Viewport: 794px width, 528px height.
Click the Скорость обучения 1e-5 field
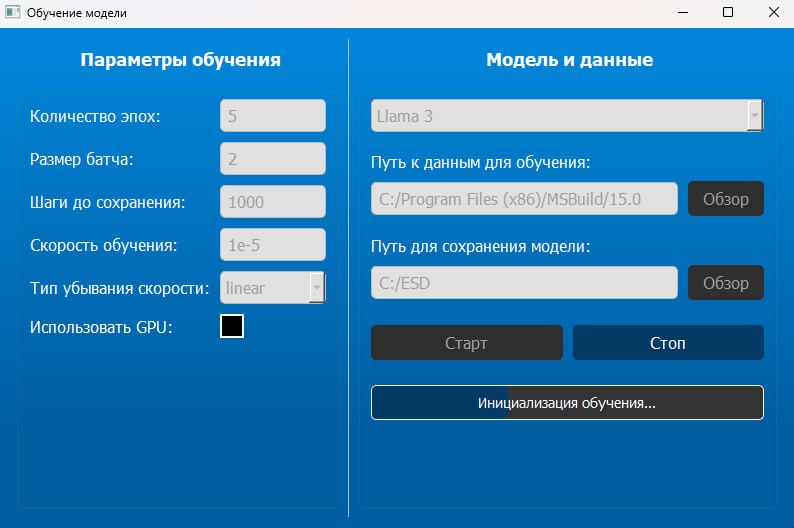(x=272, y=245)
